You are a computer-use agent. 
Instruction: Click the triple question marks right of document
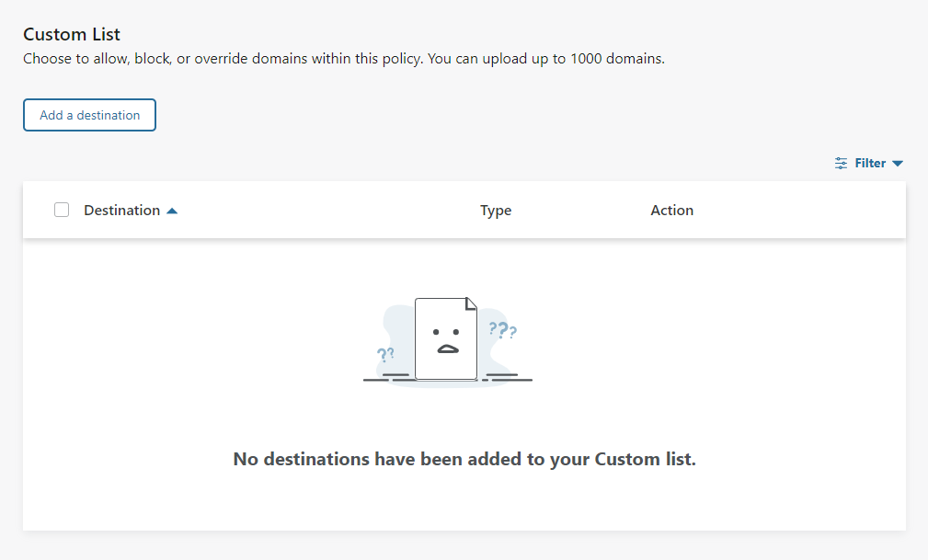click(x=502, y=330)
